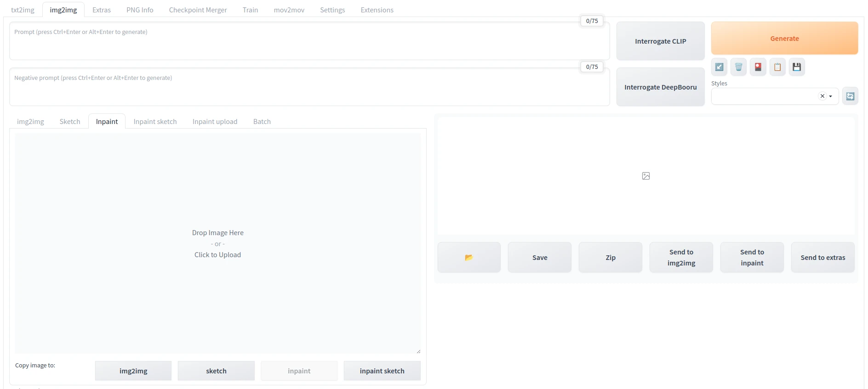Select the Inpaint sketch sub-tab
The height and width of the screenshot is (389, 868).
[155, 121]
